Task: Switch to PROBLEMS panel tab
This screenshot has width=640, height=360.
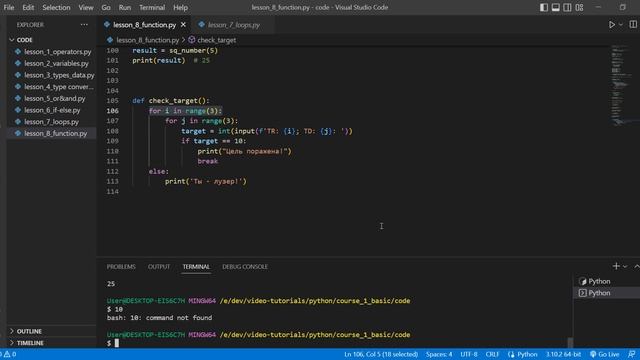Action: (x=121, y=267)
